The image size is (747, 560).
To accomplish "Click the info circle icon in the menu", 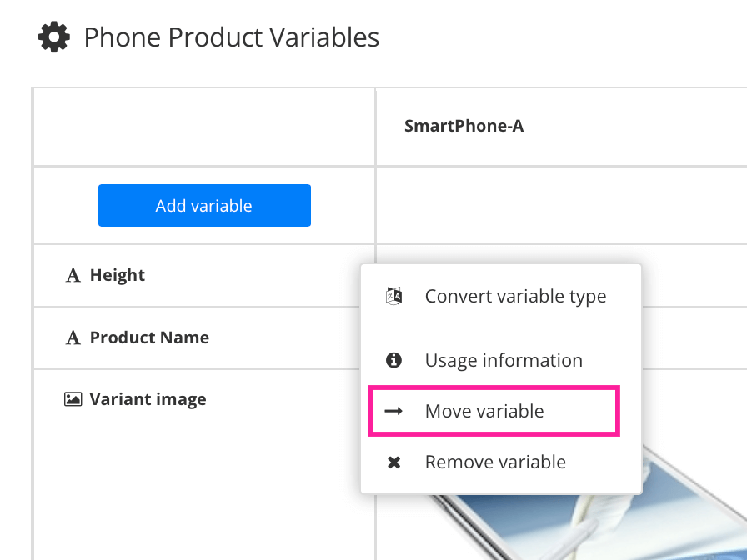I will pyautogui.click(x=394, y=360).
